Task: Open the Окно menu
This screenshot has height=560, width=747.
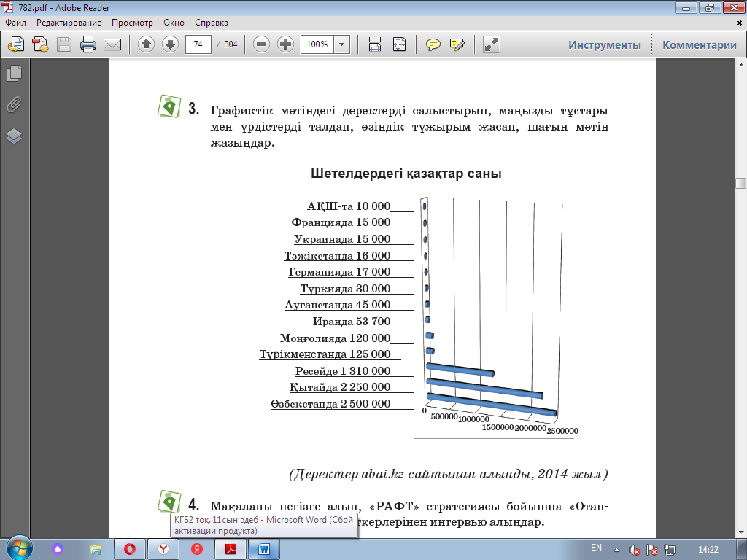Action: tap(174, 23)
